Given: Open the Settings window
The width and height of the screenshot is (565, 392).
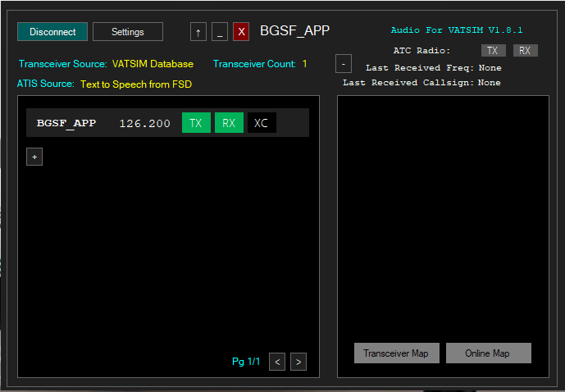Looking at the screenshot, I should pyautogui.click(x=127, y=32).
